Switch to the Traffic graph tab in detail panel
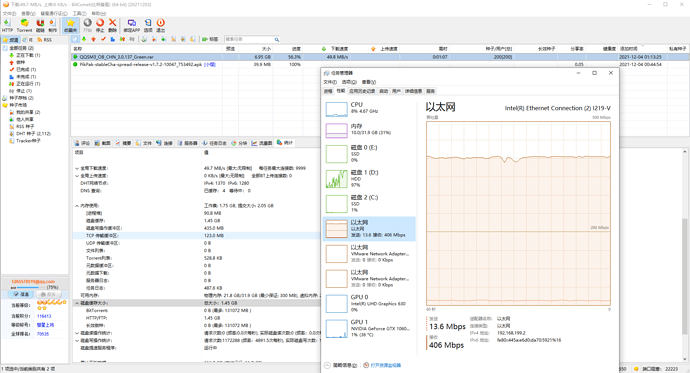Image resolution: width=690 pixels, height=373 pixels. click(262, 143)
